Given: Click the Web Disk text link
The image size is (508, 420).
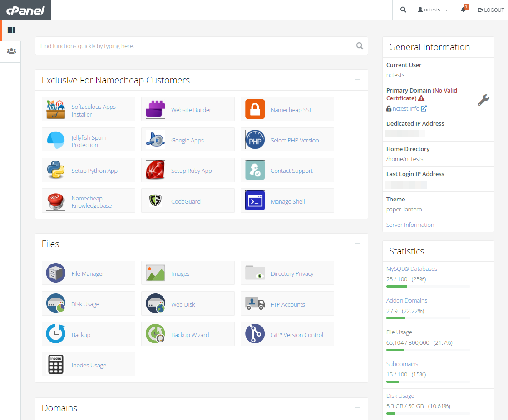Looking at the screenshot, I should (182, 304).
